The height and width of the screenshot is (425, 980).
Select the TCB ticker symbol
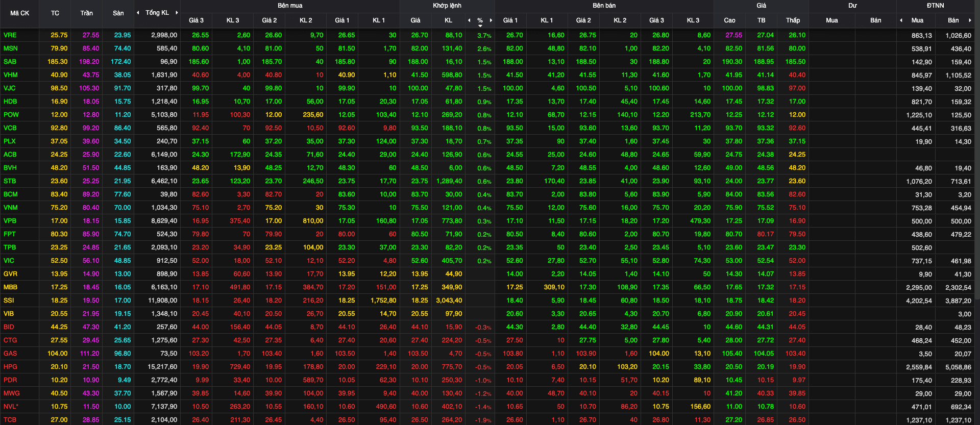pyautogui.click(x=10, y=420)
